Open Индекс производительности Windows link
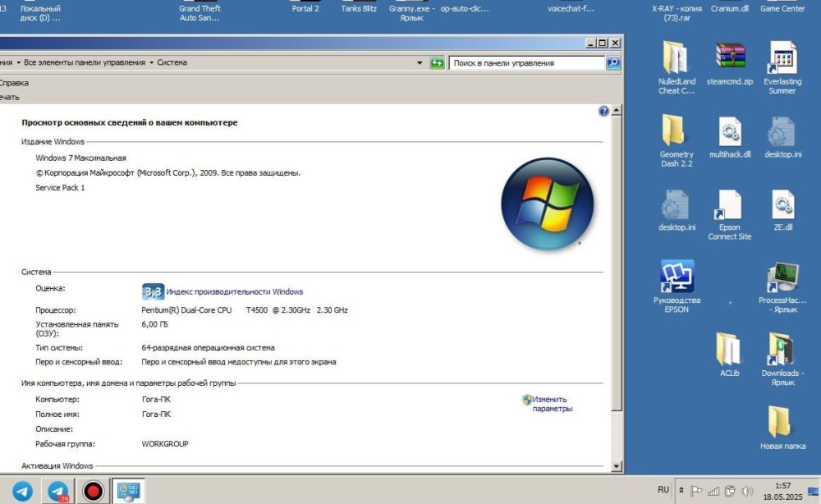Viewport: 821px width, 504px height. [x=234, y=291]
